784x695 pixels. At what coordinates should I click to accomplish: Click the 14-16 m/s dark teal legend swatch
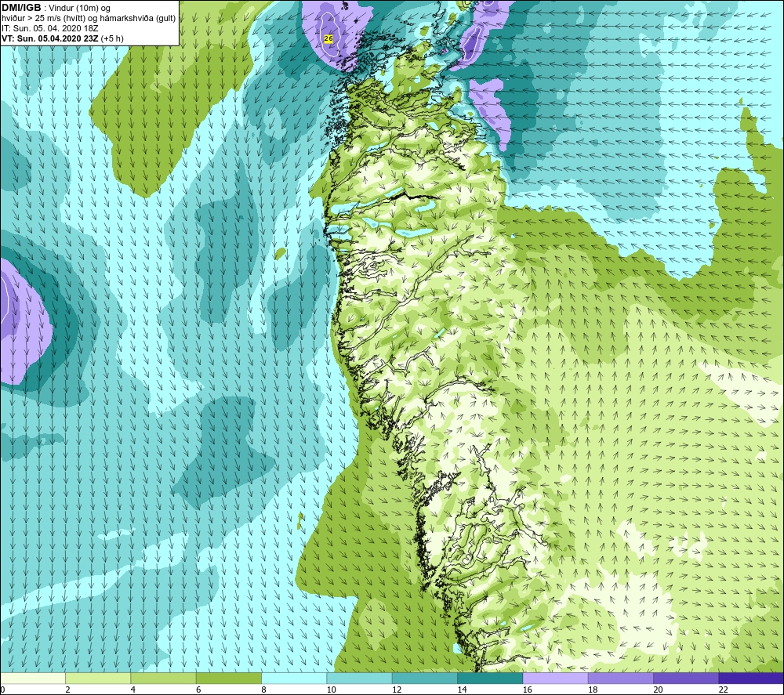(x=490, y=678)
